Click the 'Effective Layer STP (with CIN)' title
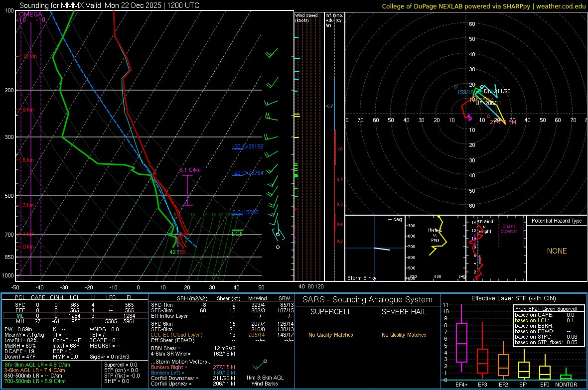Screen dimensions: 588x390 coord(514,298)
